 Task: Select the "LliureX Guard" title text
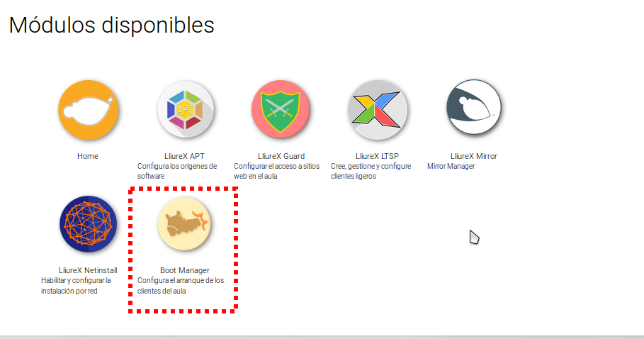tap(281, 156)
